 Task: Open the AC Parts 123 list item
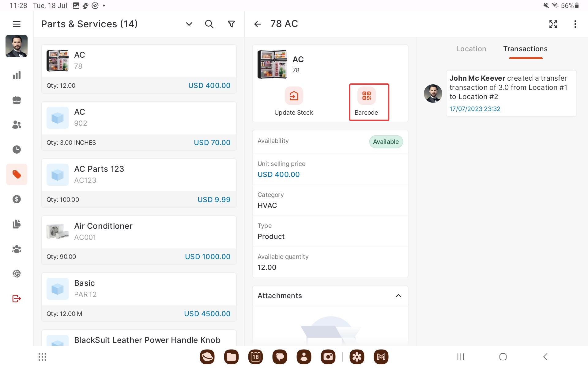(139, 175)
